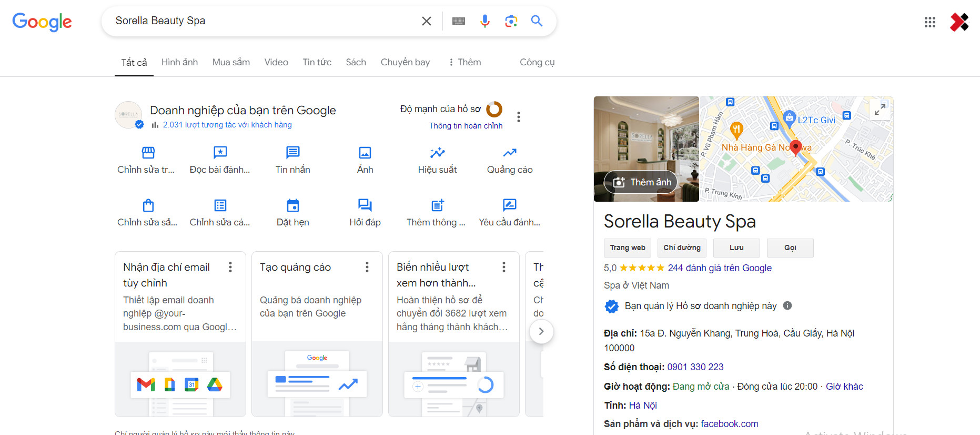
Task: Open the on-screen keyboard input tool
Action: [x=459, y=21]
